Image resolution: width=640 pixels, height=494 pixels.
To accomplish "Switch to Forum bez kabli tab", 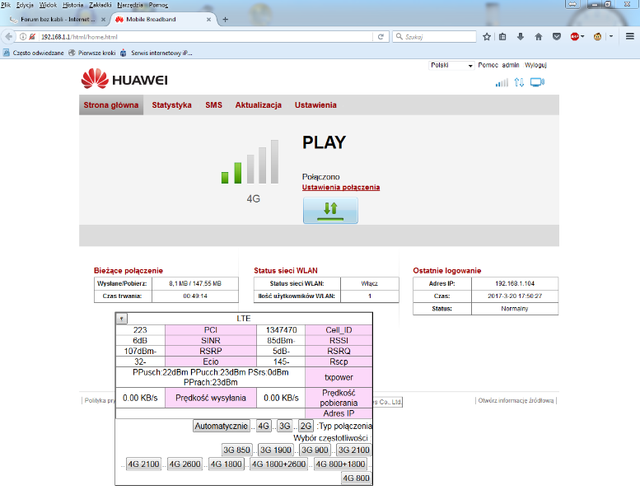I will tap(57, 19).
